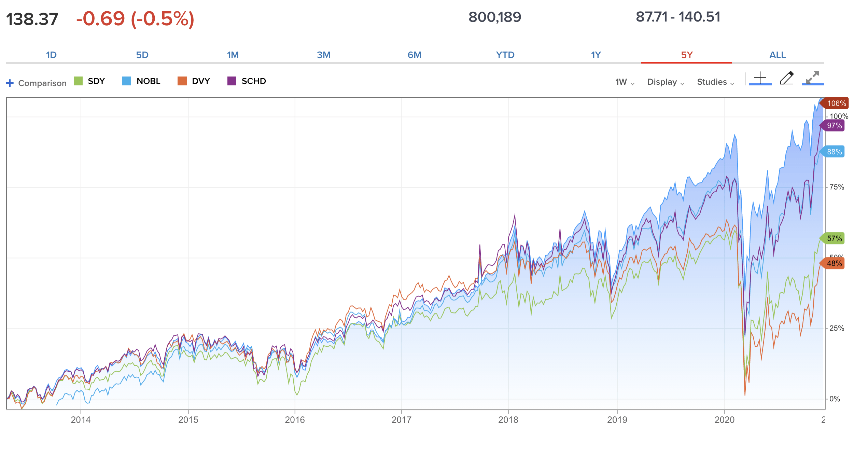Viewport: 868px width, 457px height.
Task: Click the 97% purple SCHD tag
Action: [x=832, y=125]
